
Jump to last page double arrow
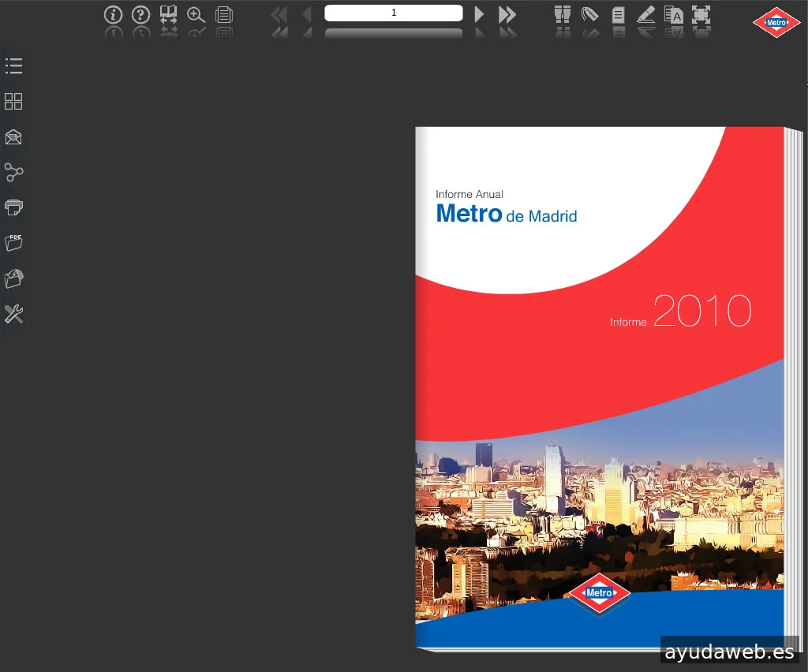pos(507,14)
